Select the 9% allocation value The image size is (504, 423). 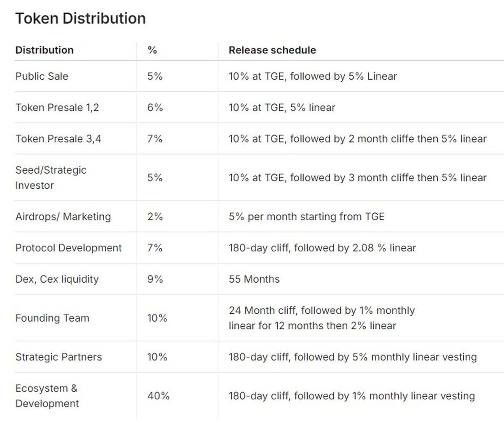(155, 279)
